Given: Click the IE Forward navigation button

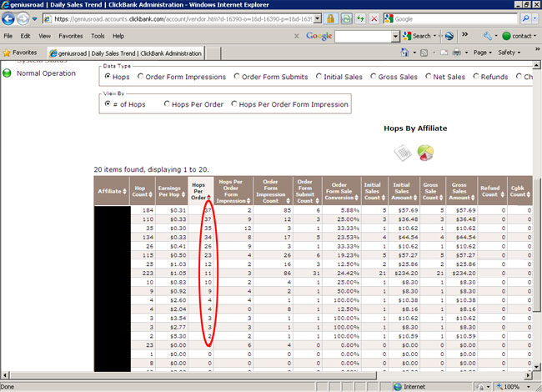Looking at the screenshot, I should click(23, 18).
